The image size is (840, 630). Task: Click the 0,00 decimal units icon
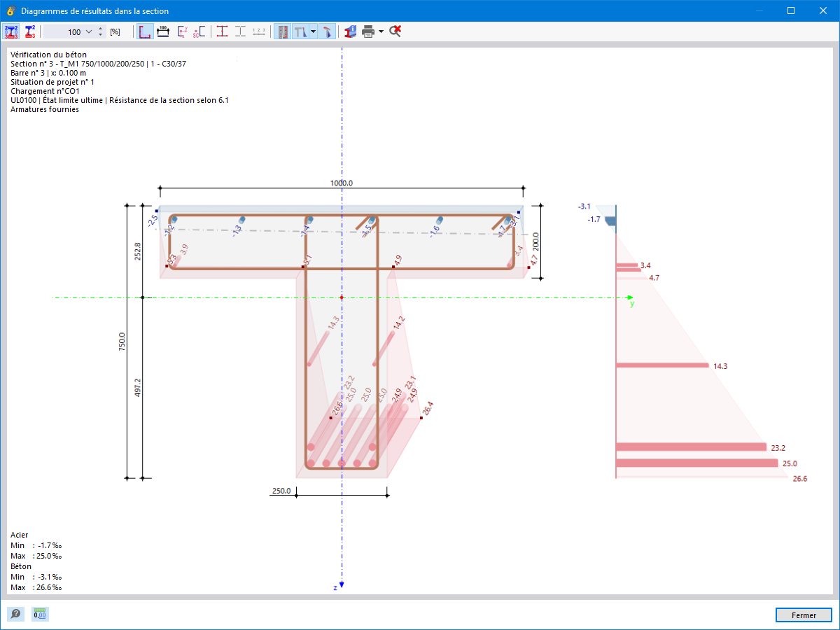(x=40, y=615)
